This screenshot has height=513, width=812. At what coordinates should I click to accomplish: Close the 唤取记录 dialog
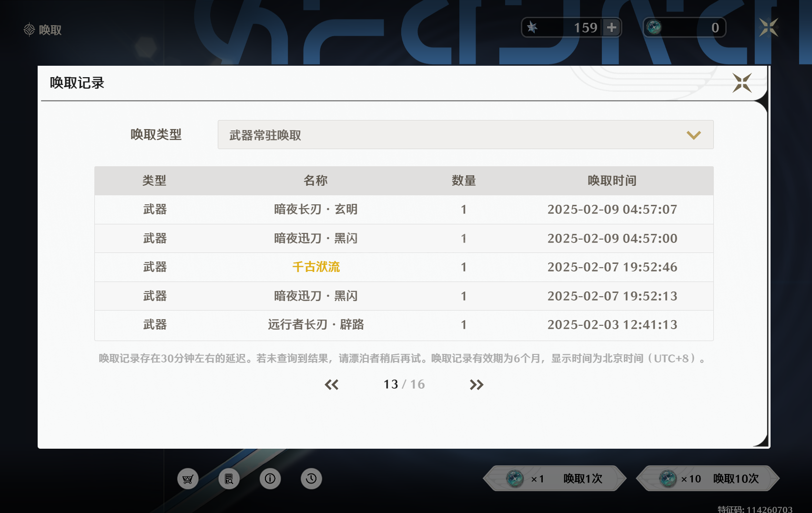[742, 83]
